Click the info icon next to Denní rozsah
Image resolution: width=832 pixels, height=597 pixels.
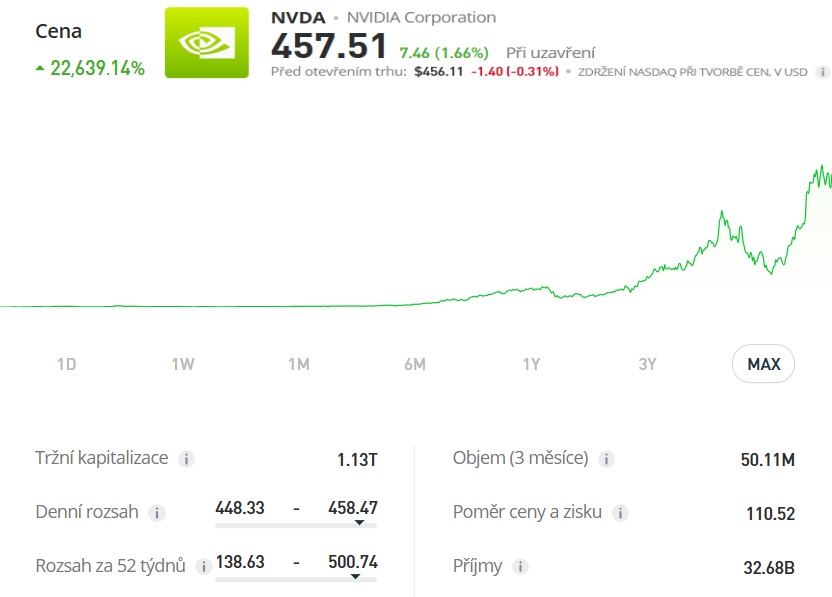tap(155, 512)
